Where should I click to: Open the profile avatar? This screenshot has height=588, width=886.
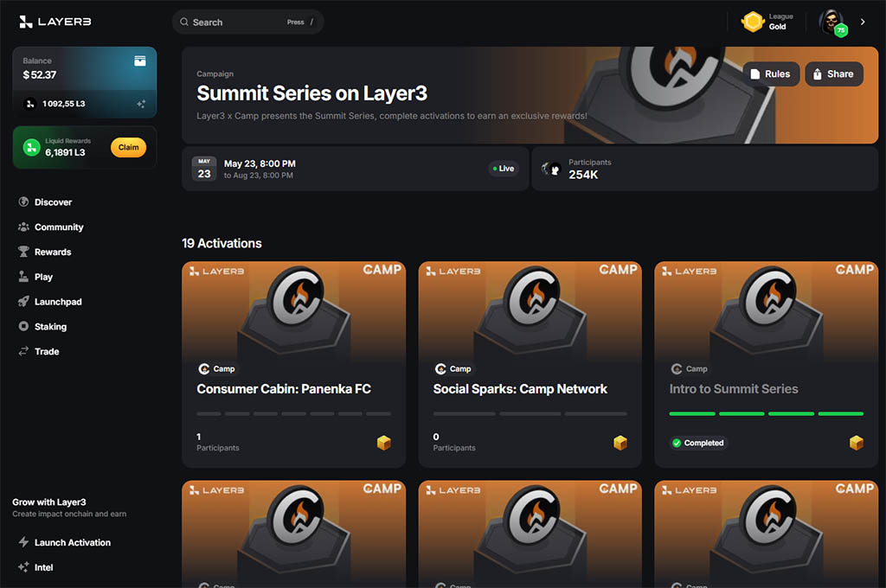click(831, 22)
